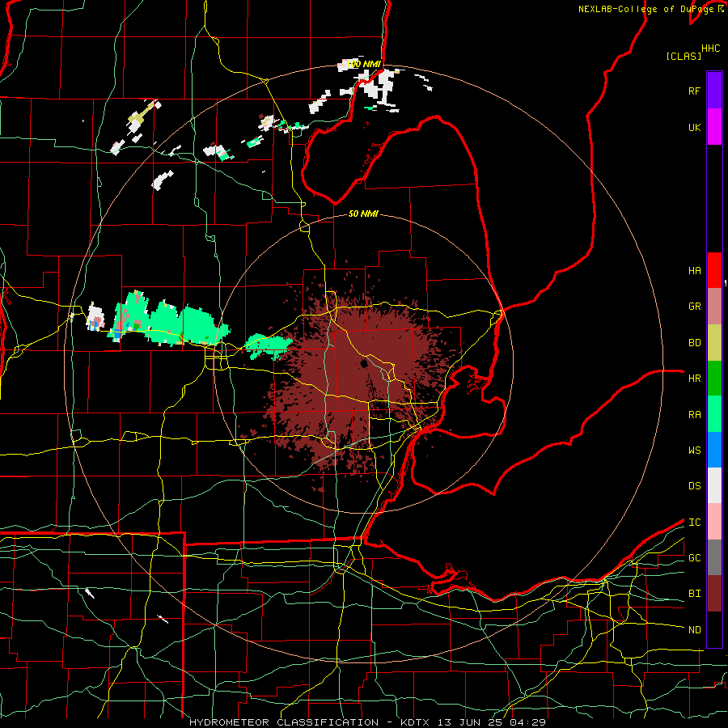Screen dimensions: 728x728
Task: Click the dark green HR legend swatch
Action: coord(714,379)
